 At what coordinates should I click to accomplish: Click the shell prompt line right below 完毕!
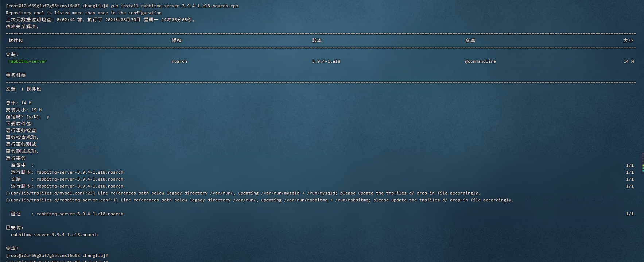(57, 255)
